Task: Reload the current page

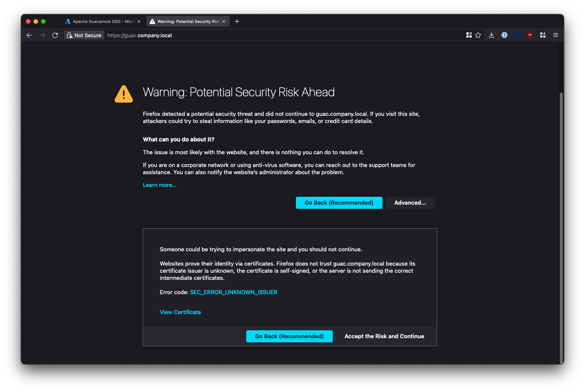Action: coord(55,35)
